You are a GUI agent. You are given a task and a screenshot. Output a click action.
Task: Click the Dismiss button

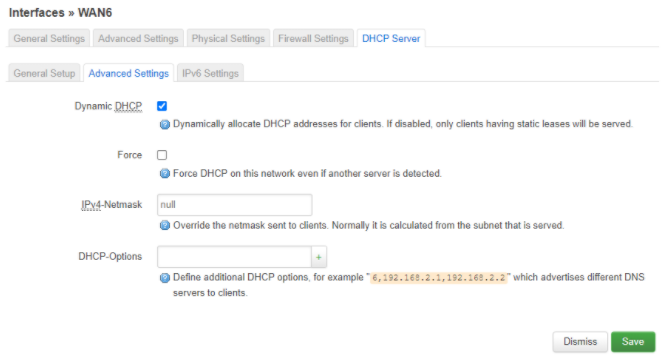click(580, 342)
